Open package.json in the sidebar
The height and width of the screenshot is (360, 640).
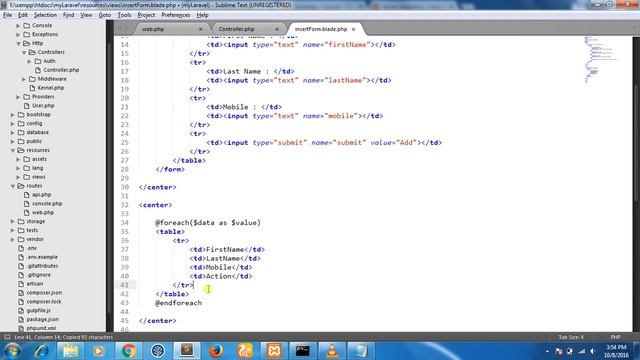point(42,320)
